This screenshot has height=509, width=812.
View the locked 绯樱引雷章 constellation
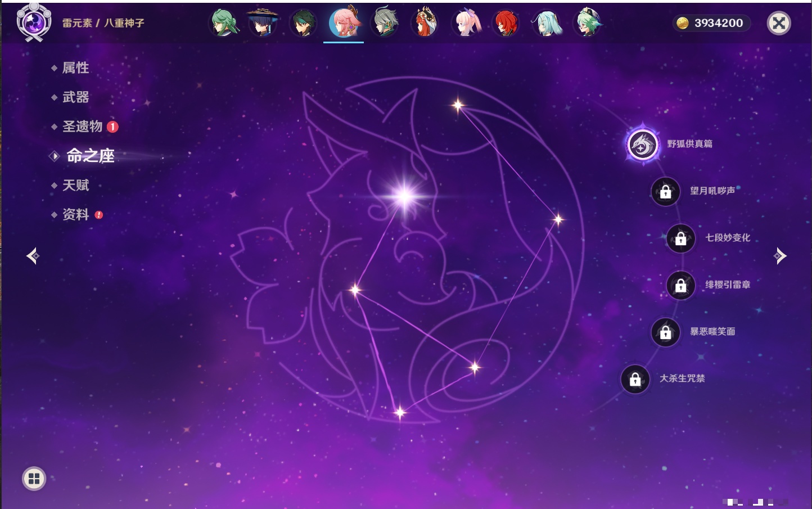681,286
